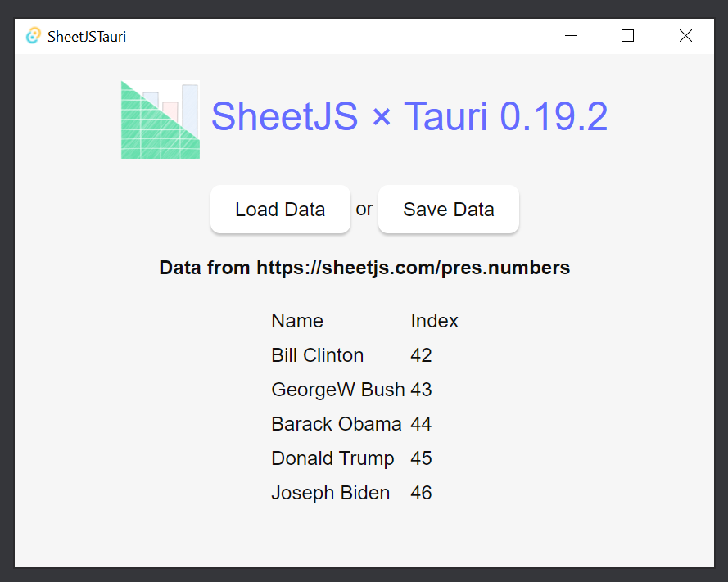The height and width of the screenshot is (582, 728).
Task: Click the Bill Clinton table cell
Action: point(318,355)
